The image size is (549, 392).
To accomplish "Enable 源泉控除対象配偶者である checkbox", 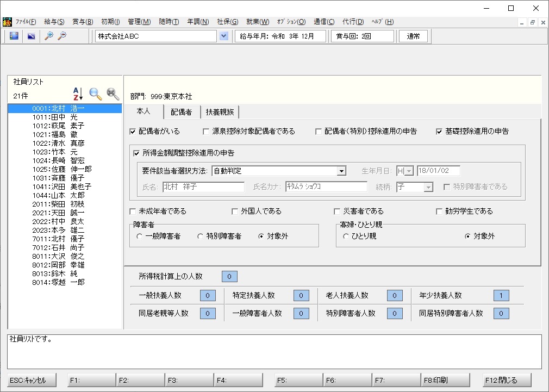I will coord(206,132).
